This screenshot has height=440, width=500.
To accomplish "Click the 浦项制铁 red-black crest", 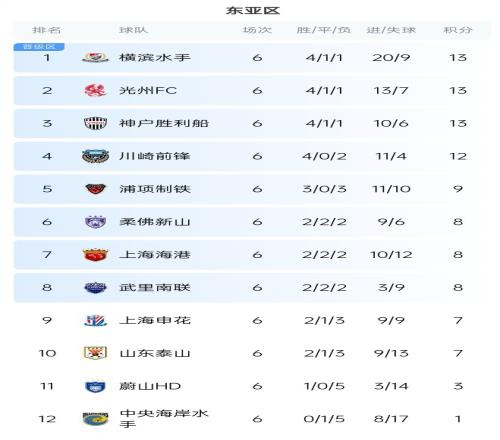I will pyautogui.click(x=95, y=189).
